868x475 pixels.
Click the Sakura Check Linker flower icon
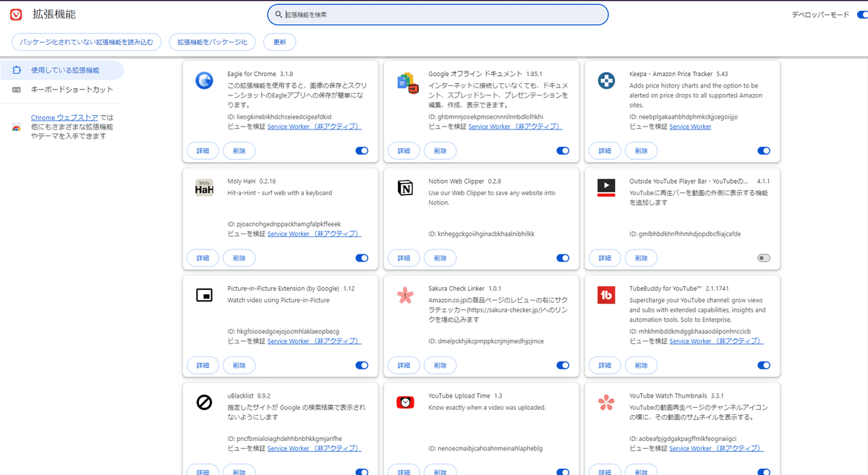pyautogui.click(x=404, y=294)
